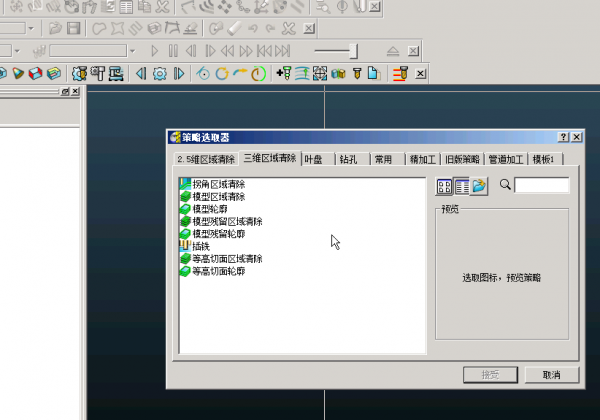Screen dimensions: 600x420
Task: Click the blue gear icon between the arrows
Action: [160, 73]
